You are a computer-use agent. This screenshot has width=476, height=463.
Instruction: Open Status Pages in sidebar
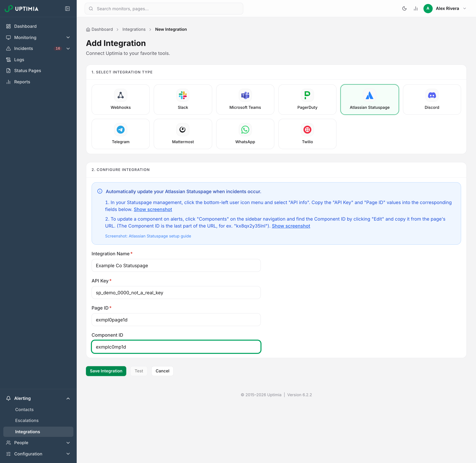point(38,70)
